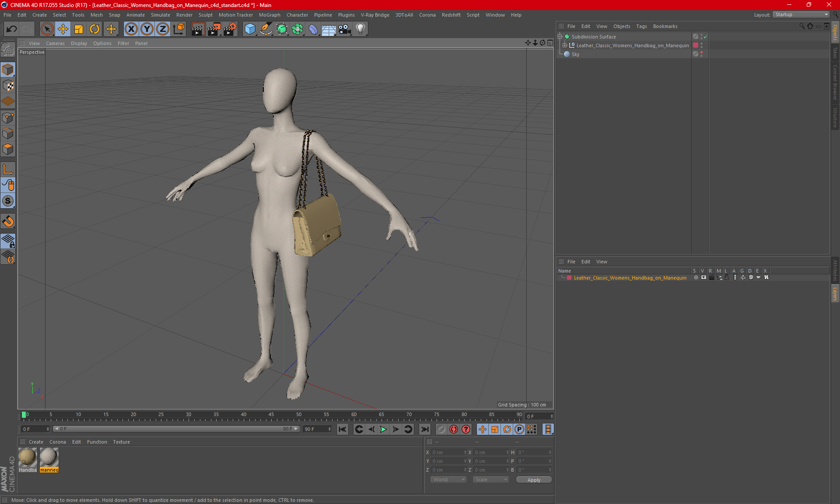840x504 pixels.
Task: Add a Light object
Action: (x=360, y=29)
